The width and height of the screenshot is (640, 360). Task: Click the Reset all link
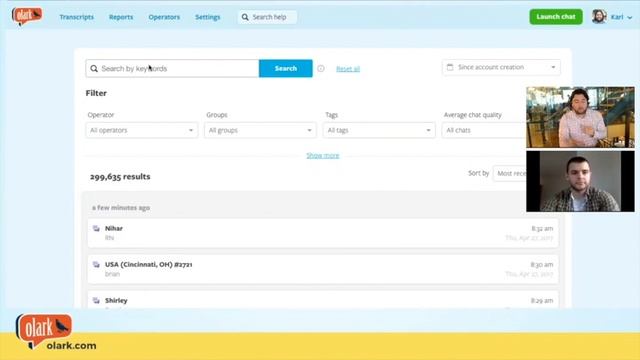click(348, 69)
